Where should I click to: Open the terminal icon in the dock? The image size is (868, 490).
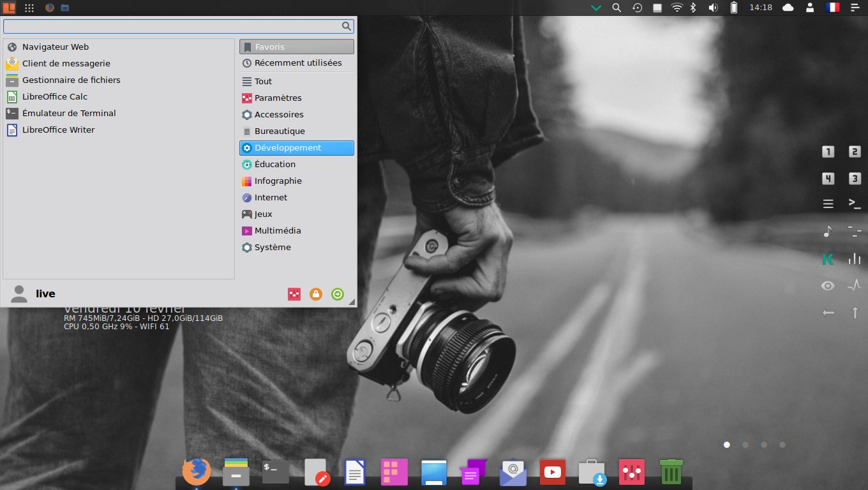(x=275, y=472)
